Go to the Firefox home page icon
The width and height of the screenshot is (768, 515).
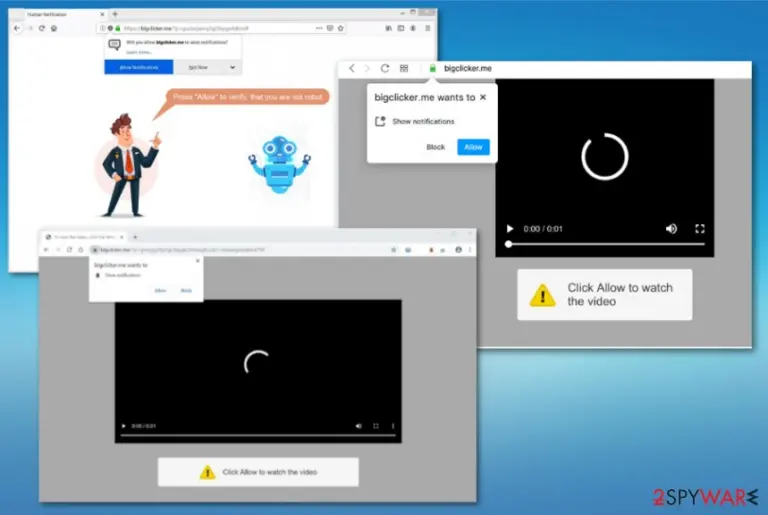tap(54, 28)
